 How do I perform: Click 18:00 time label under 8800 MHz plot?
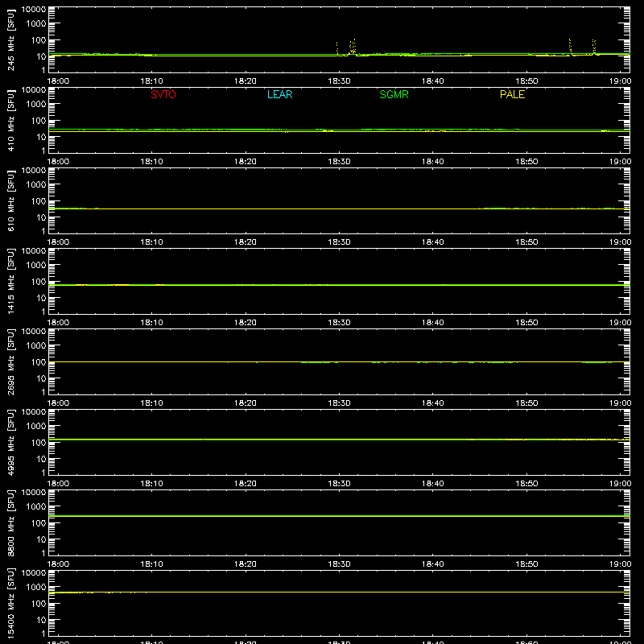point(58,564)
